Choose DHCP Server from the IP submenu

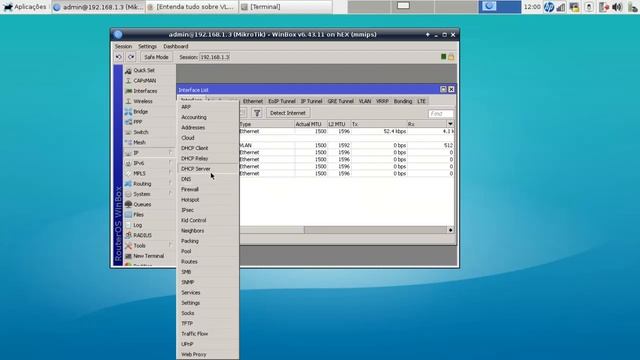point(208,169)
